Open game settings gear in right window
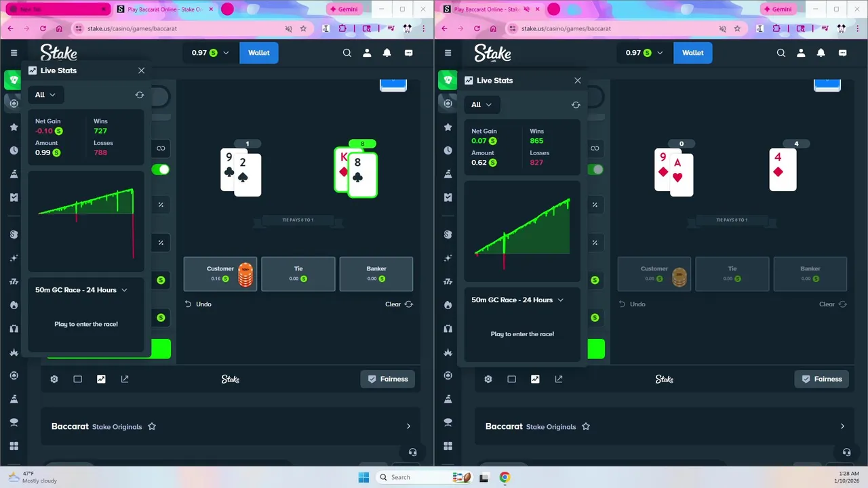The image size is (868, 488). 488,380
